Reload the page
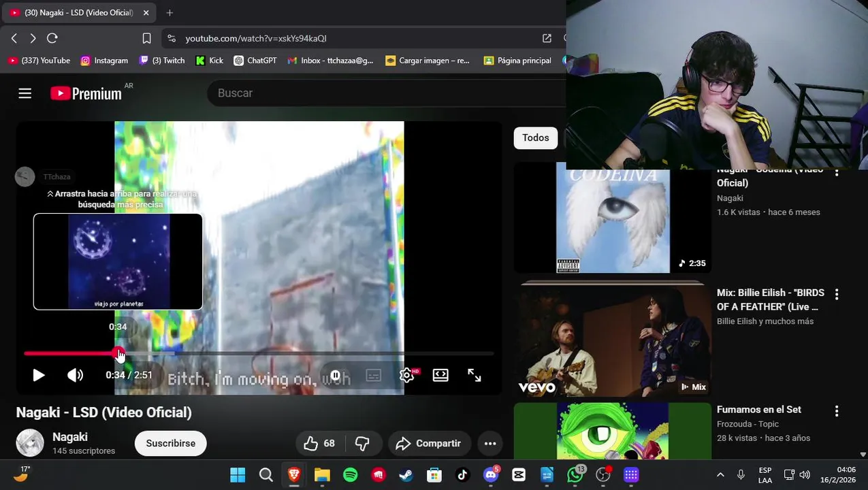868x490 pixels. point(52,38)
